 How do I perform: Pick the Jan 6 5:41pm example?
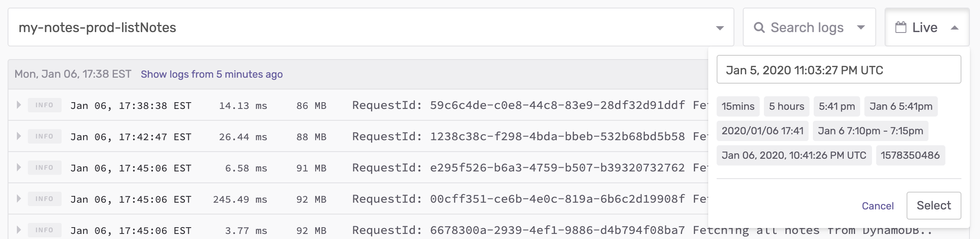click(x=901, y=106)
